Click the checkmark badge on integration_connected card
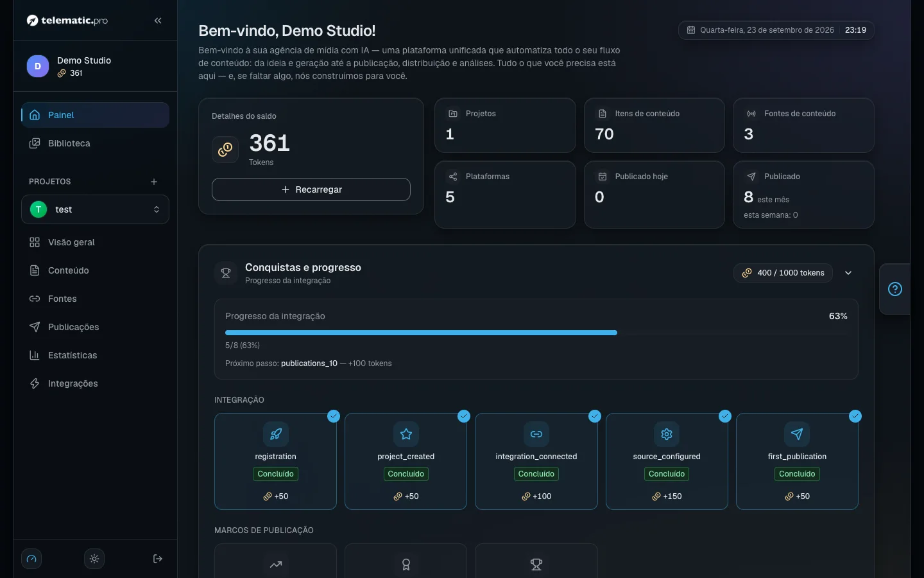The width and height of the screenshot is (924, 578). (x=595, y=416)
